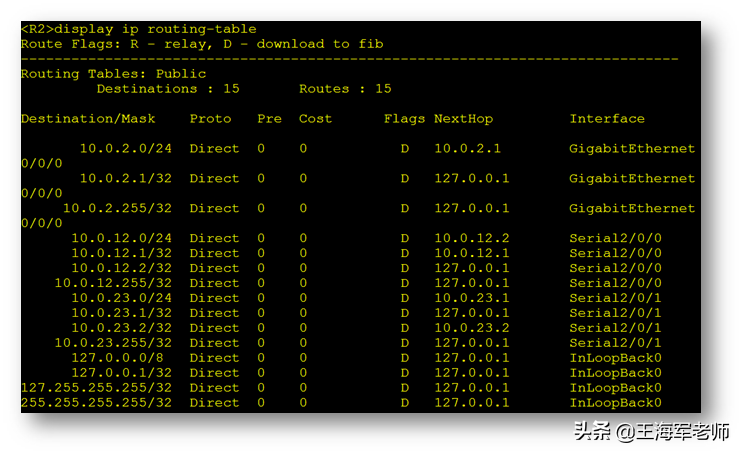
Task: Click GigabitEthernet interface of 10.0.2.0/24 row
Action: [x=632, y=148]
